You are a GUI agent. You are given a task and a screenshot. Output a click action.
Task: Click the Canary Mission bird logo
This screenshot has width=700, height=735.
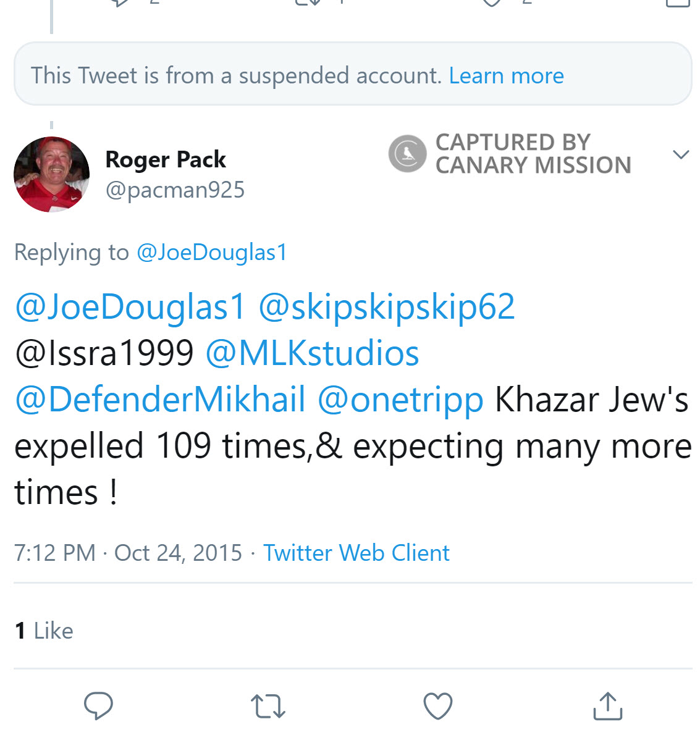tap(407, 153)
